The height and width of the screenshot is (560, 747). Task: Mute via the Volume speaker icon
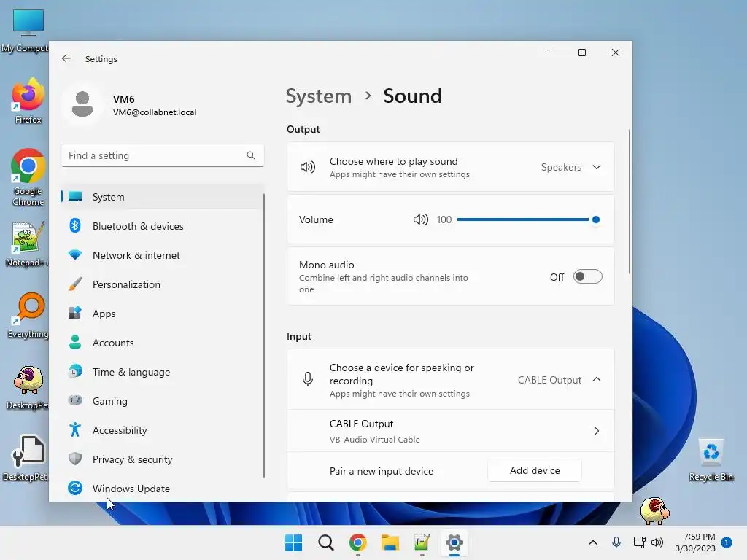[x=421, y=219]
